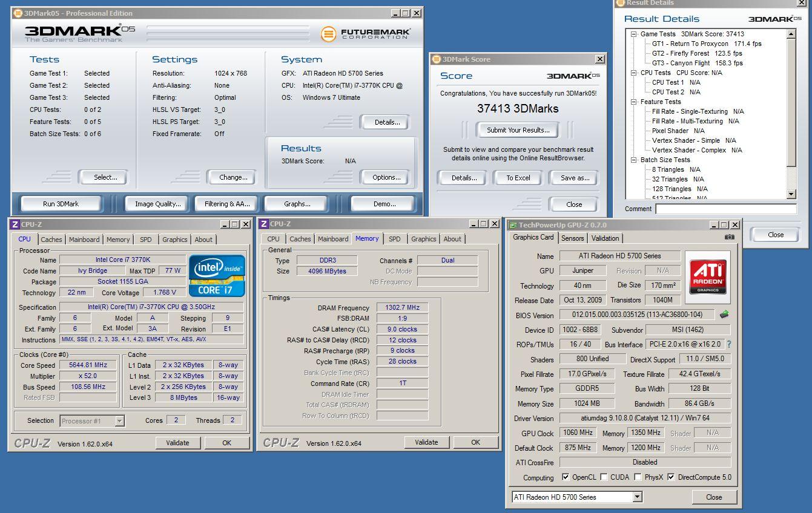Collapse the Game Tests tree node
Image resolution: width=812 pixels, height=513 pixels.
[633, 34]
